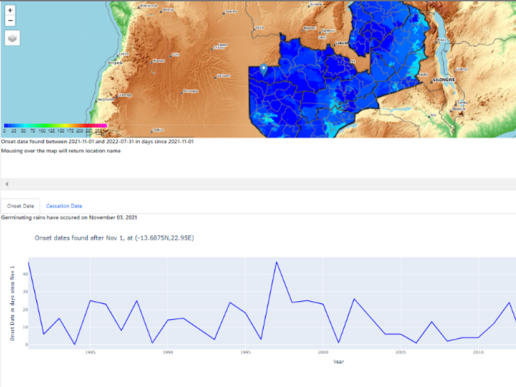The height and width of the screenshot is (387, 516).
Task: Switch to Cessation Date tab
Action: click(x=64, y=206)
